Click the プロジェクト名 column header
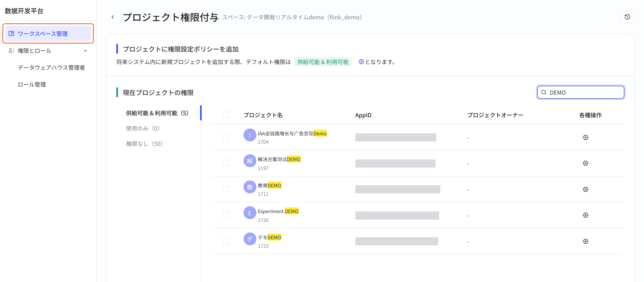 click(263, 115)
